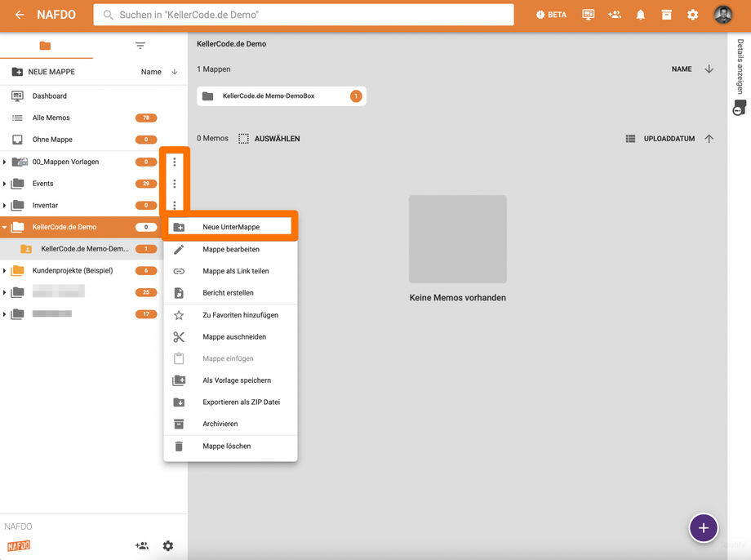Click the KellerCode.de Demo breadcrumb title
The image size is (751, 560).
(x=231, y=43)
